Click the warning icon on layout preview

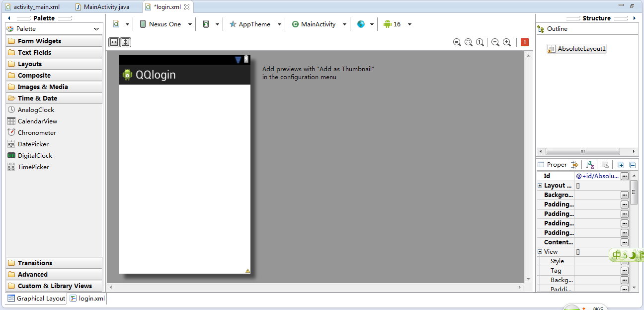click(x=247, y=271)
